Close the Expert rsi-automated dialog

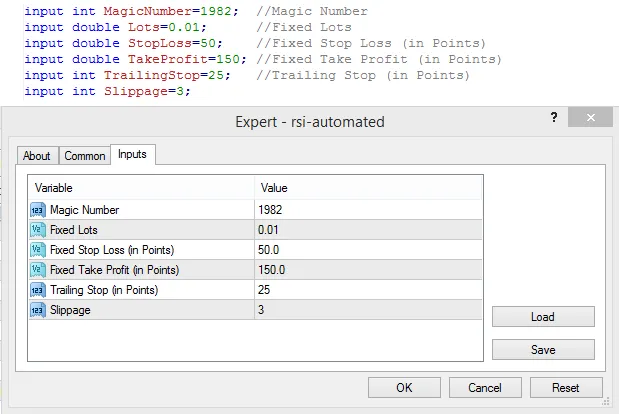click(x=591, y=117)
